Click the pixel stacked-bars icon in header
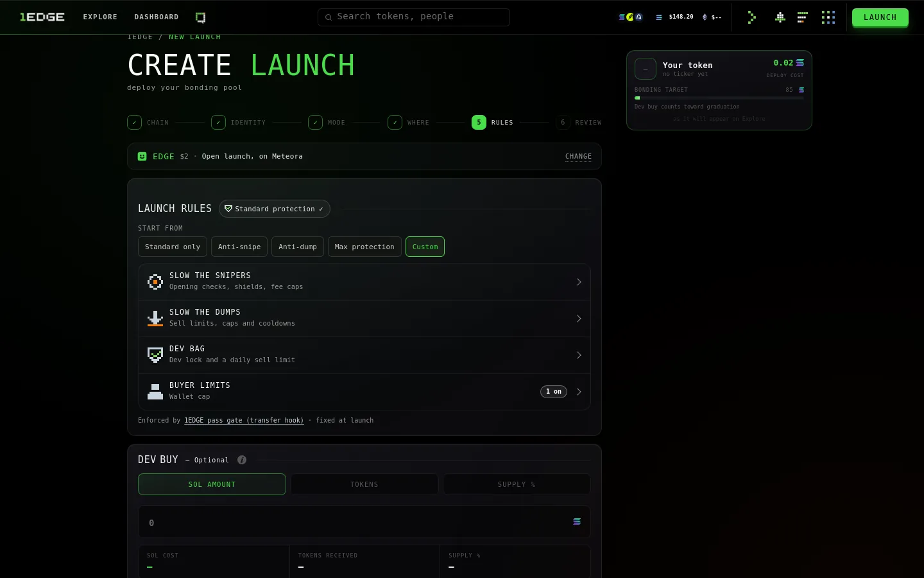 pos(802,17)
